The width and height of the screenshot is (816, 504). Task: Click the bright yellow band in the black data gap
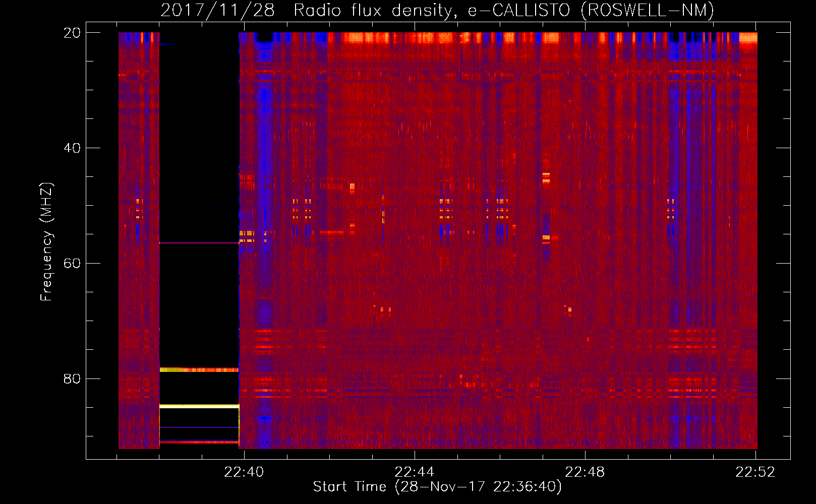click(x=199, y=406)
